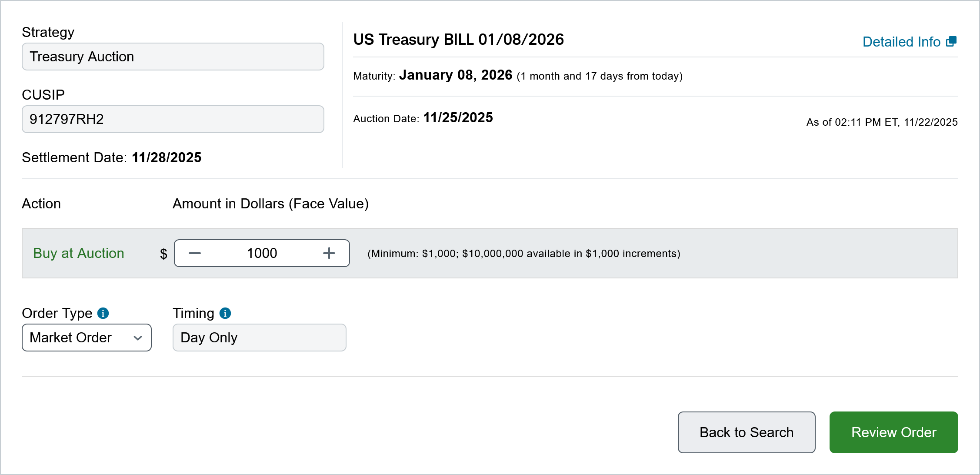Screen dimensions: 980x475
Task: Click the US Treasury BILL 01/08/2026 heading
Action: pyautogui.click(x=458, y=40)
